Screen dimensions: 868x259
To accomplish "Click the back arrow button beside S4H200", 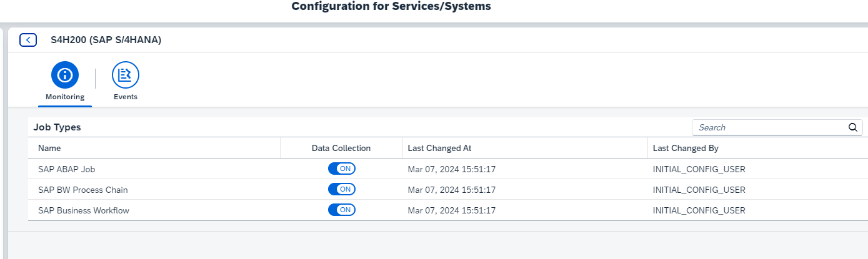I will [28, 40].
